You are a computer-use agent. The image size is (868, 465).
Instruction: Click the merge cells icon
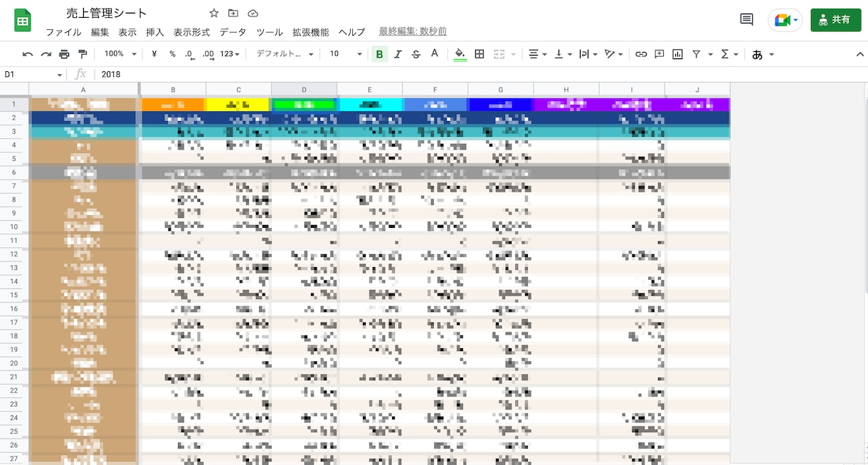pos(499,54)
